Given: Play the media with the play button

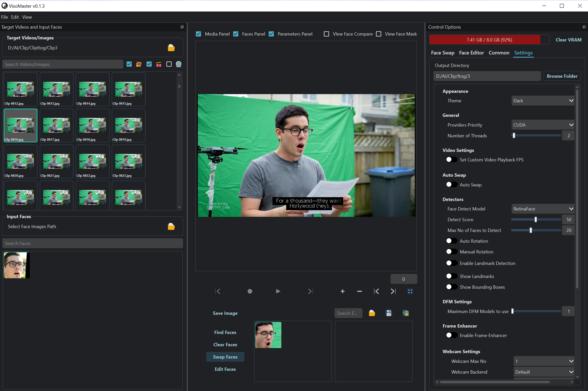Looking at the screenshot, I should coord(278,291).
